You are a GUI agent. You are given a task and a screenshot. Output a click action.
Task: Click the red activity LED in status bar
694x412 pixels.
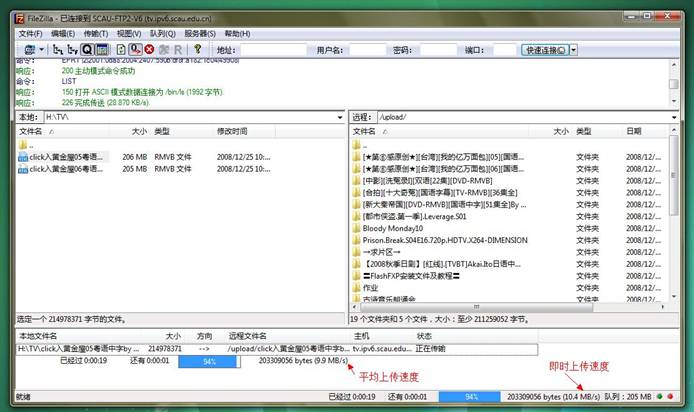point(670,397)
